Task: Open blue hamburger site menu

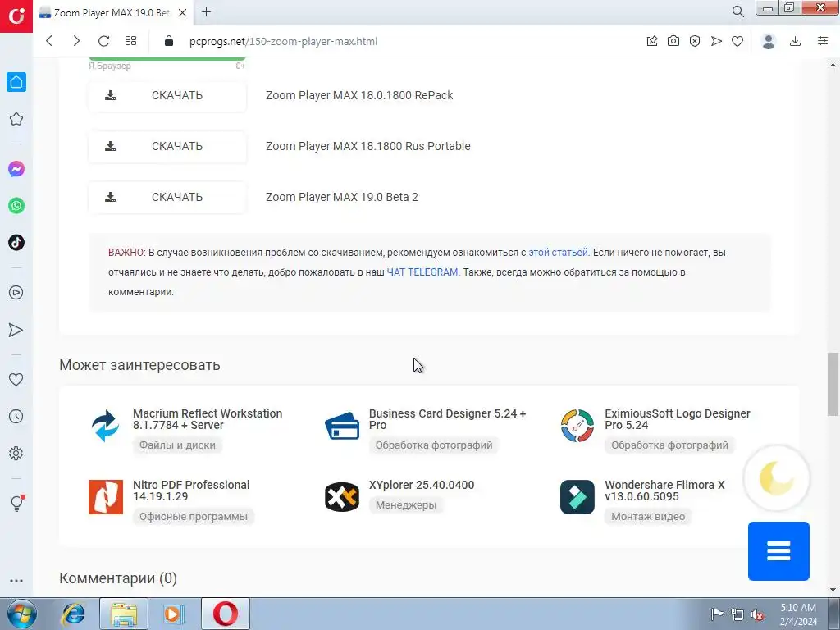Action: [x=778, y=550]
